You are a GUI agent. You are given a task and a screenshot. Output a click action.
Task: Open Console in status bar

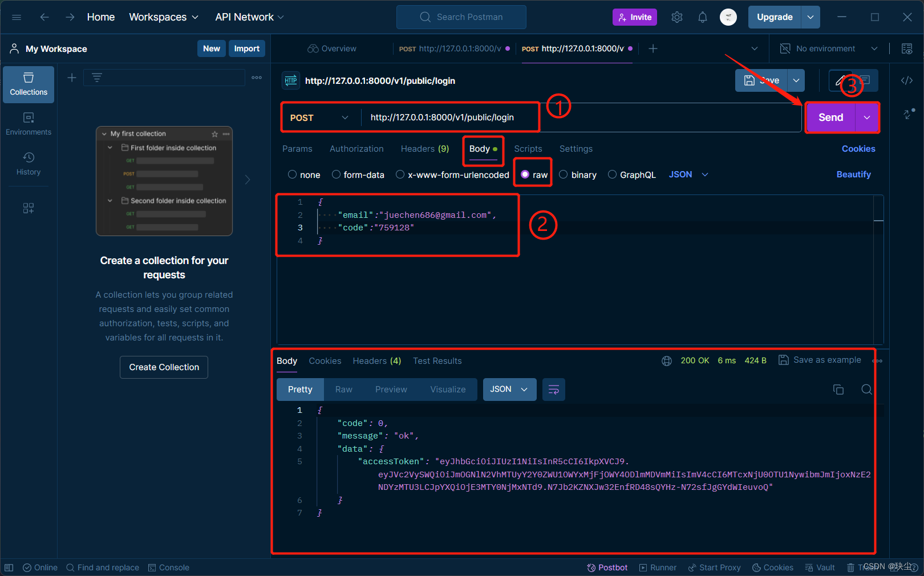(169, 567)
